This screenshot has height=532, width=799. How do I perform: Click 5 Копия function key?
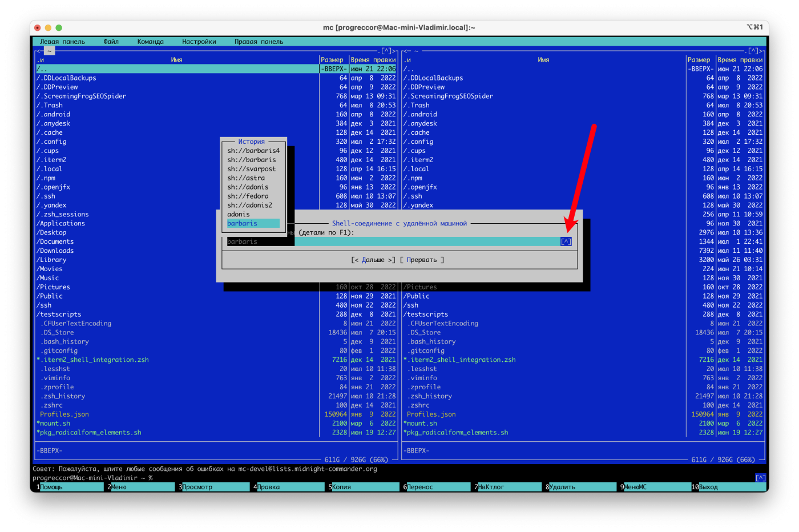pos(365,487)
